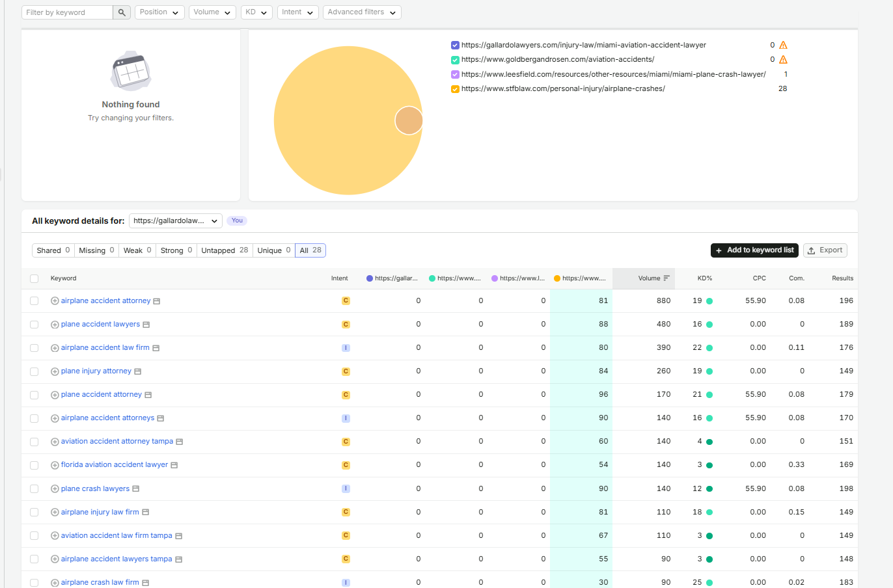This screenshot has height=588, width=893.
Task: Open 'airplane crash law firm' keyword link
Action: [100, 582]
